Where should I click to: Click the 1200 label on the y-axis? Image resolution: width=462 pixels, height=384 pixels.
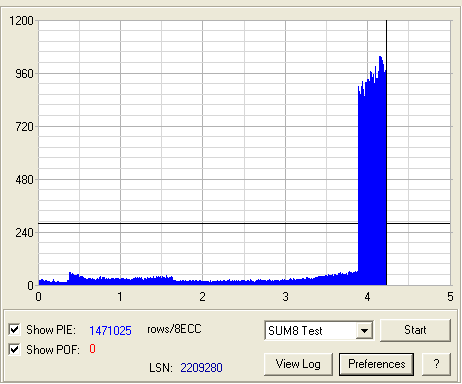click(x=21, y=21)
